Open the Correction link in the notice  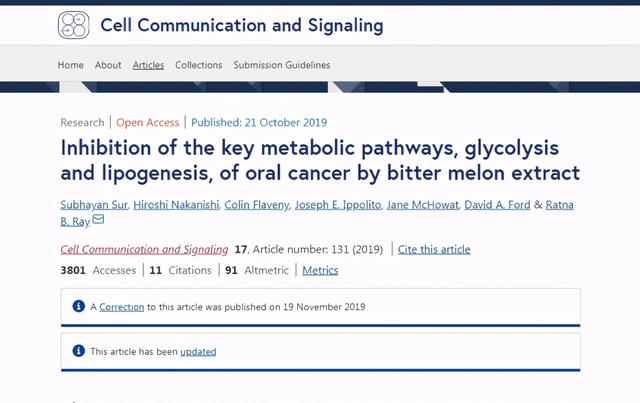(x=121, y=307)
